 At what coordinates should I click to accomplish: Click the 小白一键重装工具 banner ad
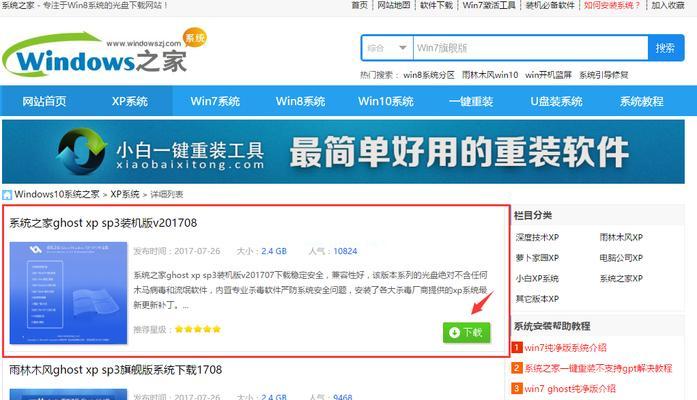point(343,152)
